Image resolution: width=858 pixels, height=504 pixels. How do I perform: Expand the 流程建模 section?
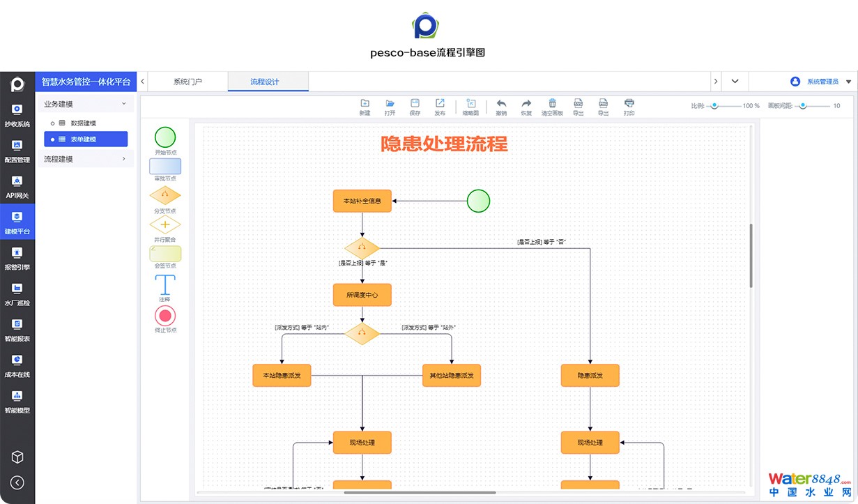point(124,159)
